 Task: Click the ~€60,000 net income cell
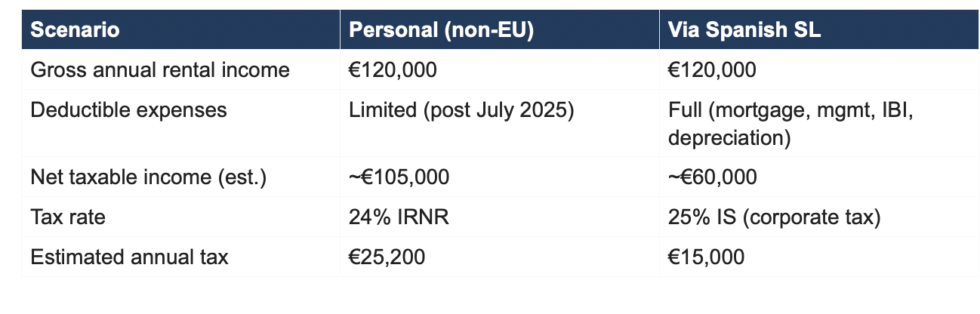coord(712,177)
